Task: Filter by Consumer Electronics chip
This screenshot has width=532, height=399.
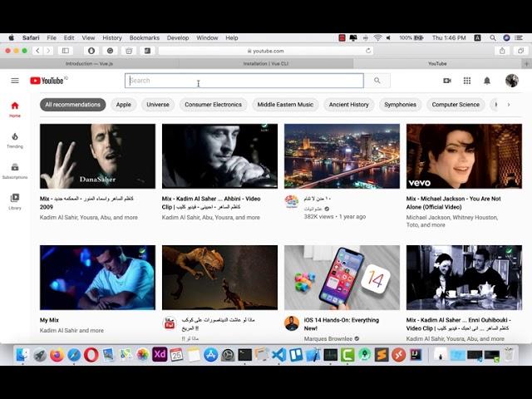Action: (x=213, y=105)
